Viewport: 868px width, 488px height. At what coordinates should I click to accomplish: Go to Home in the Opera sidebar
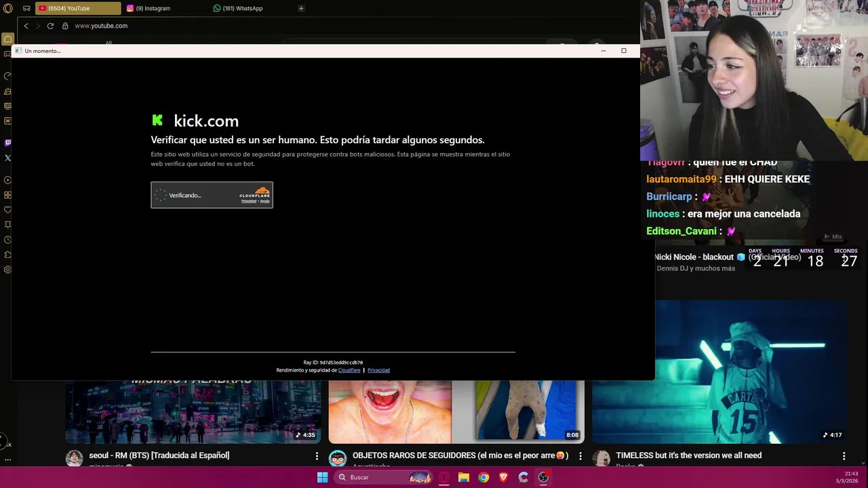point(7,39)
